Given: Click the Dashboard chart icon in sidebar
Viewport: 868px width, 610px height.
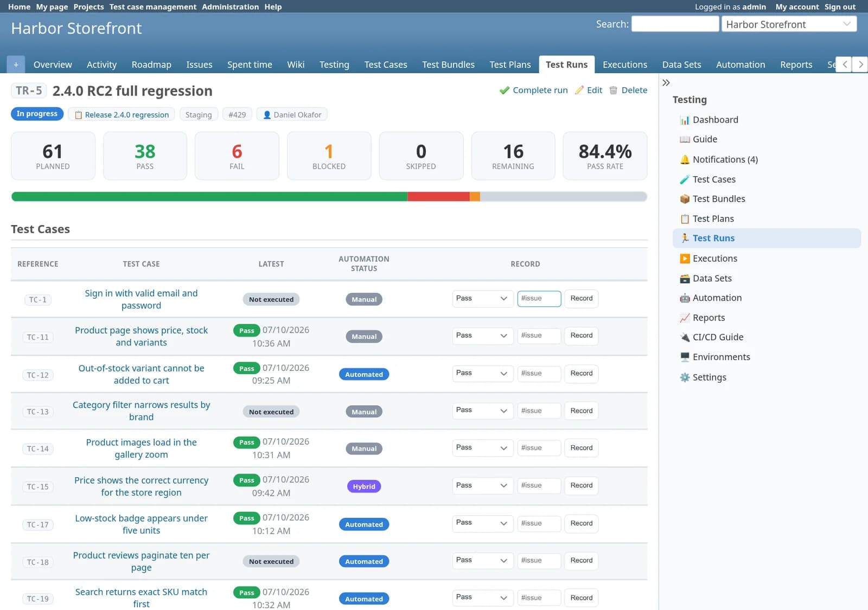Looking at the screenshot, I should click(685, 120).
